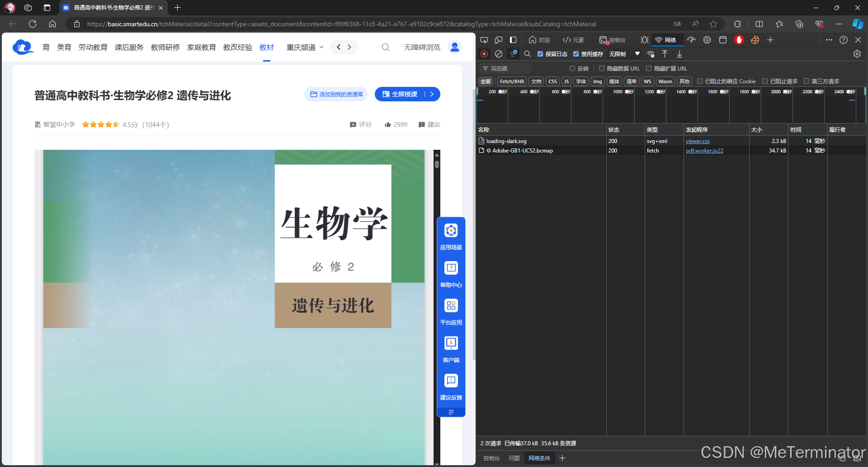Viewport: 868px width, 467px height.
Task: Open network search magnifier icon
Action: click(x=527, y=54)
